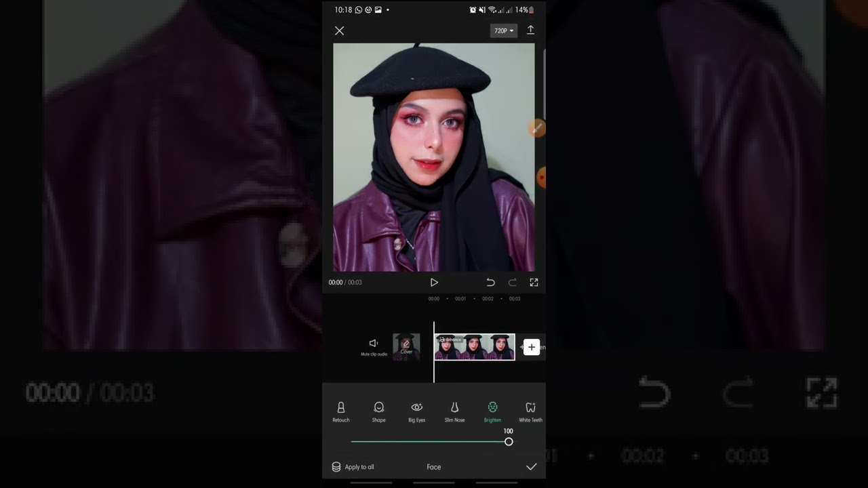Tap the 00:00 / 00:03 time readout

tap(345, 283)
